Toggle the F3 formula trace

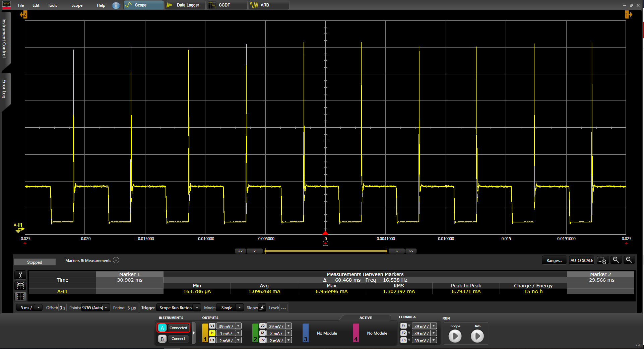(403, 340)
